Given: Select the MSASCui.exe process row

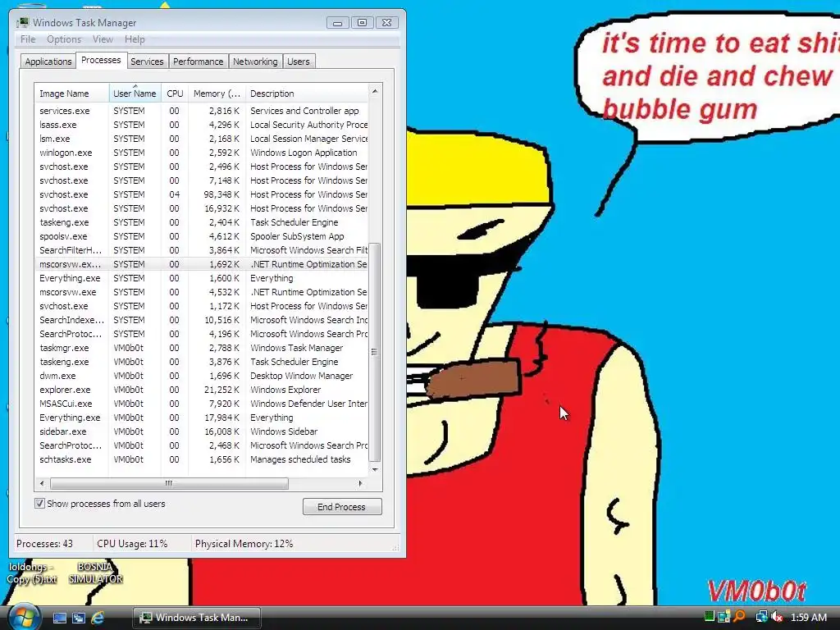Looking at the screenshot, I should pos(202,404).
